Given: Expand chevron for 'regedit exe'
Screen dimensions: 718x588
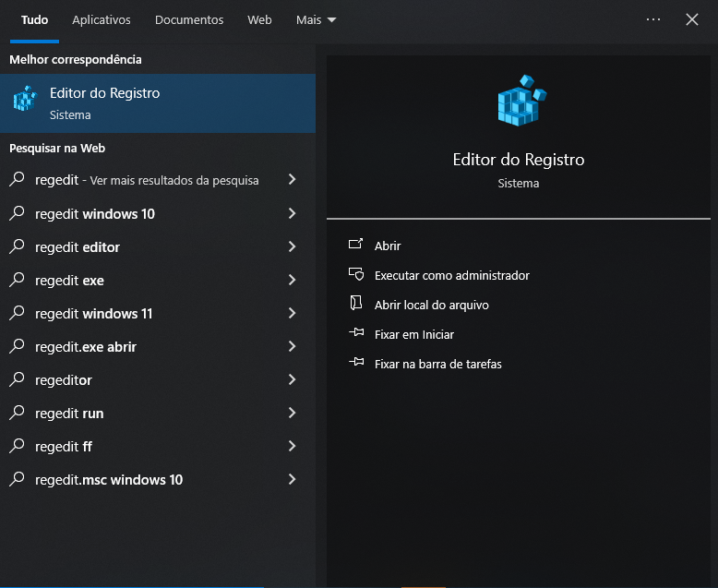Looking at the screenshot, I should 293,280.
